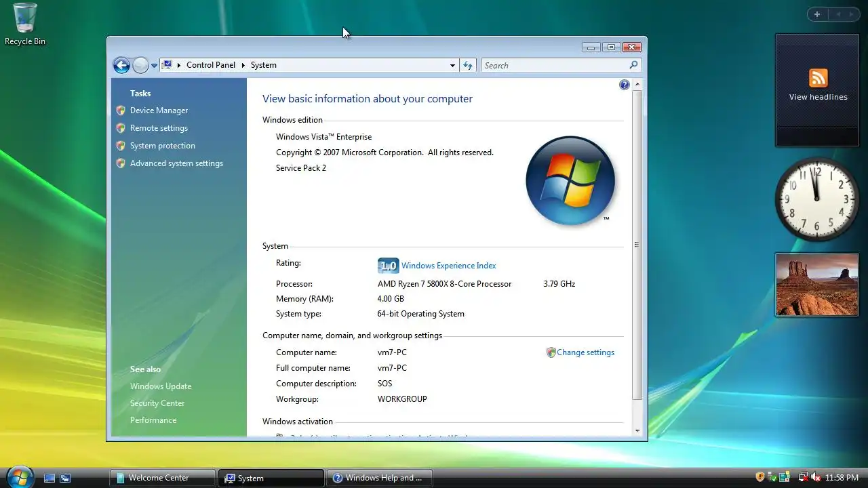Screen dimensions: 868x488
Task: Click the Windows Vista logo orb image
Action: tap(570, 181)
